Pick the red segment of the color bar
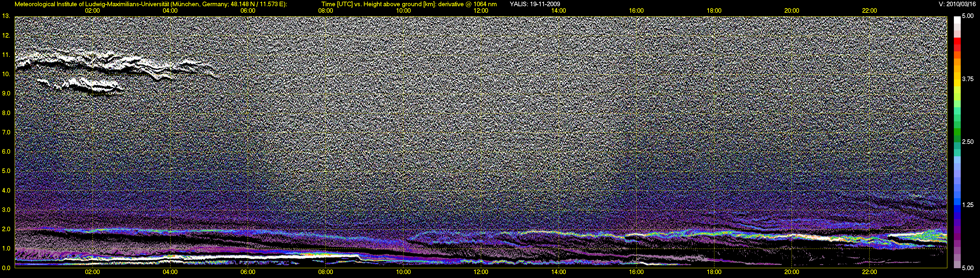Viewport: 980px width, 278px height. point(957,42)
